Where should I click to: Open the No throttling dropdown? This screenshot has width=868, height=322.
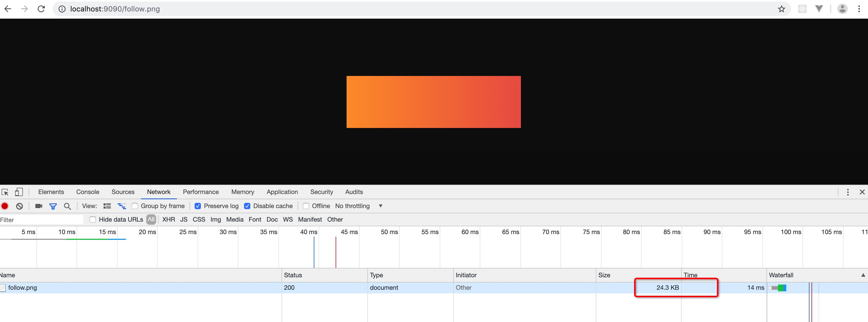coord(359,206)
